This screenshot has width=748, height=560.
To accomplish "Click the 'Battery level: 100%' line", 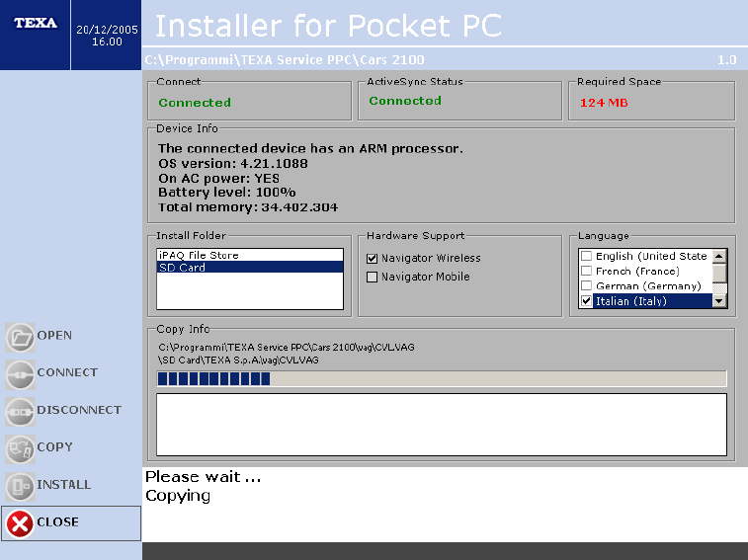I will tap(227, 193).
